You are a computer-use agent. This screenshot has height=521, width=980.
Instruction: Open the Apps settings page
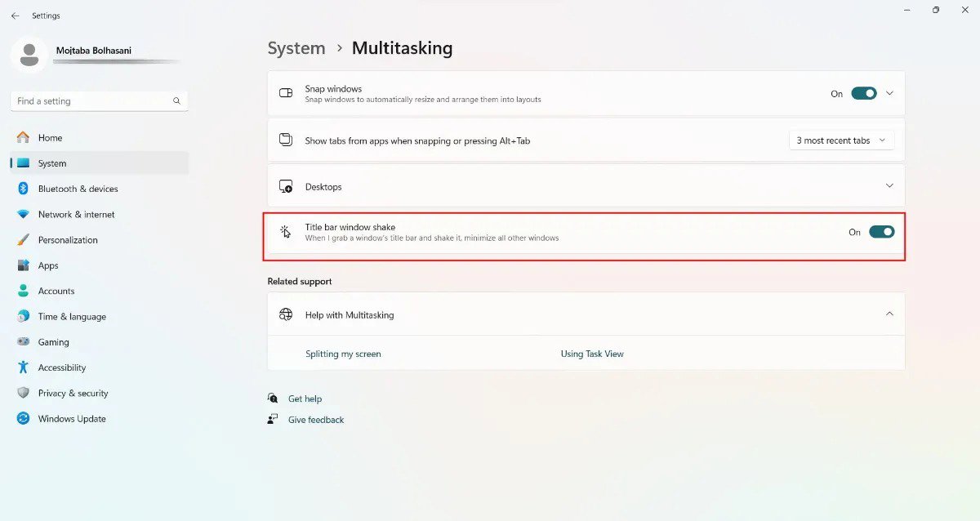tap(48, 265)
